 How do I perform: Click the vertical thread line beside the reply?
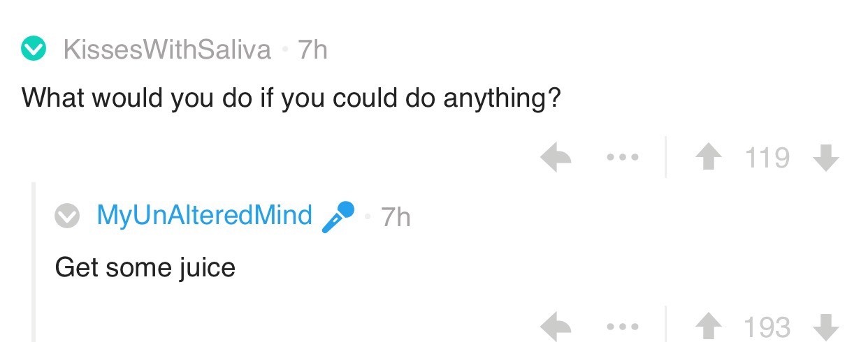click(34, 265)
